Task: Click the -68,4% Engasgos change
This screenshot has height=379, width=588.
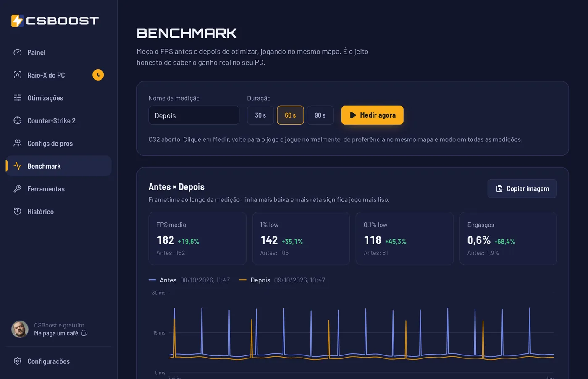Action: [x=505, y=242]
